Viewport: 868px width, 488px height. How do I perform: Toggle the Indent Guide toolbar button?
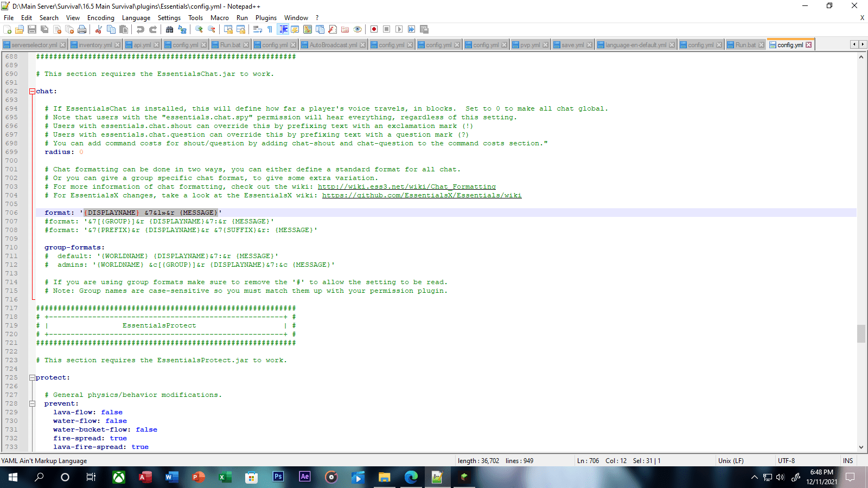283,29
